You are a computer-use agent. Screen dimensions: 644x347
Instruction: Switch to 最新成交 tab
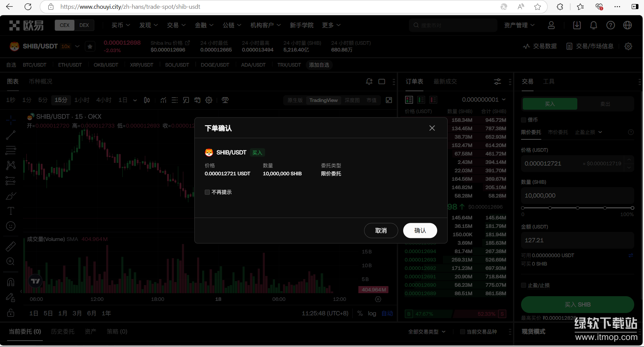tap(445, 81)
